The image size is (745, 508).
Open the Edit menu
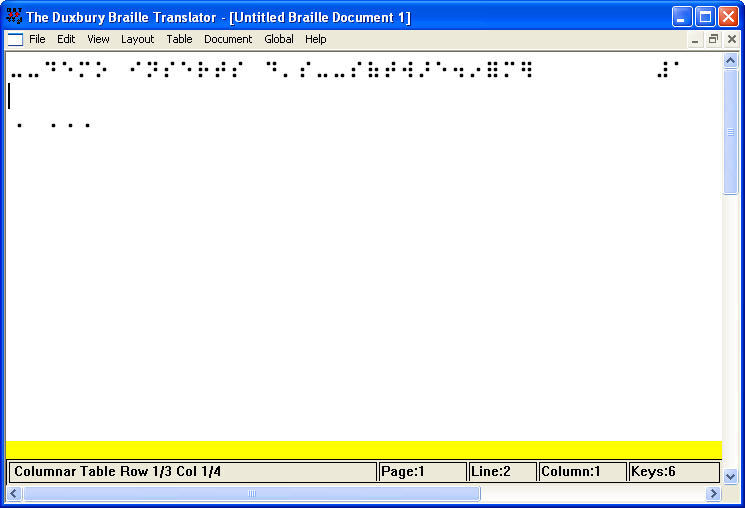pos(66,39)
